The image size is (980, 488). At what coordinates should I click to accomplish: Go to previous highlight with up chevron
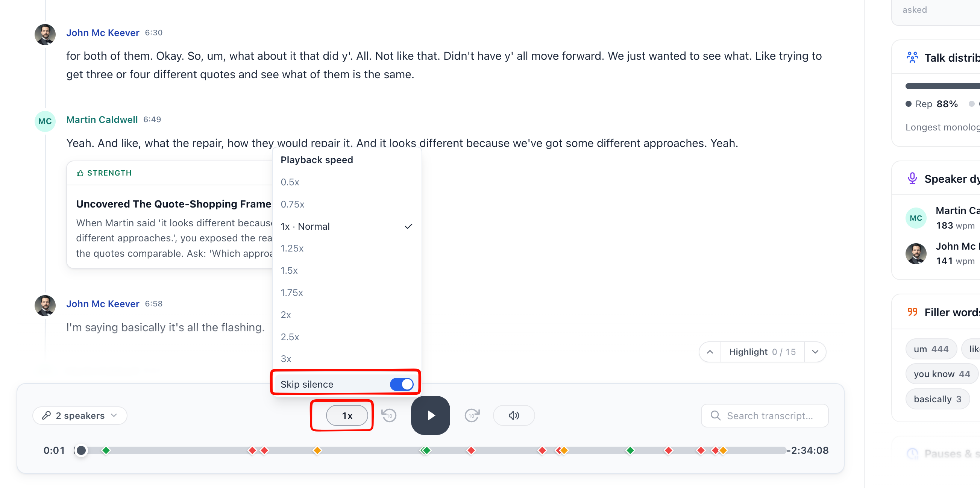tap(710, 352)
